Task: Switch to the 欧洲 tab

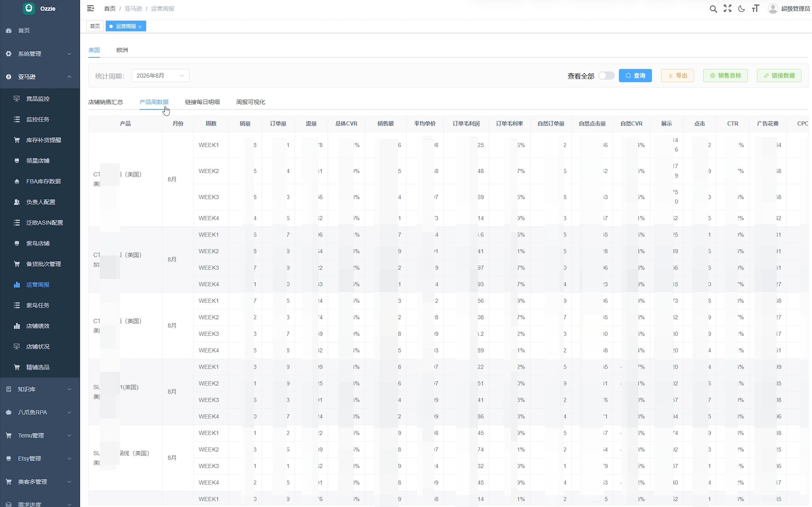Action: (x=122, y=50)
